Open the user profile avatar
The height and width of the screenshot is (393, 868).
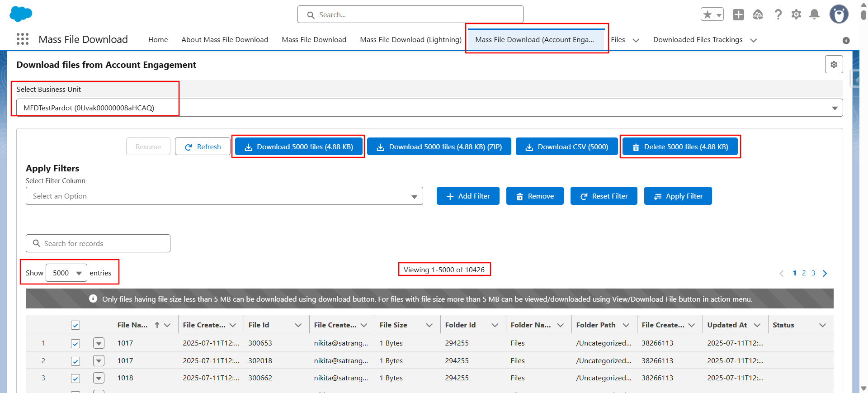click(839, 14)
